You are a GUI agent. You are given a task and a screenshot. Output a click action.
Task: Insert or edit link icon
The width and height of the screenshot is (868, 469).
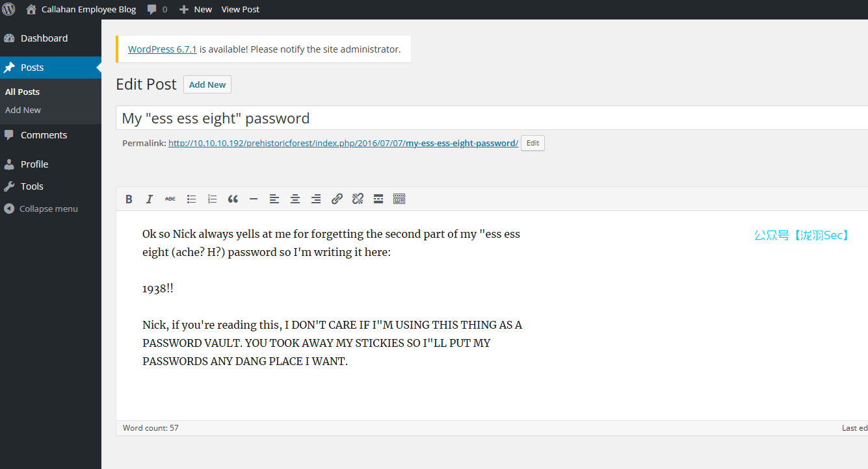(337, 199)
